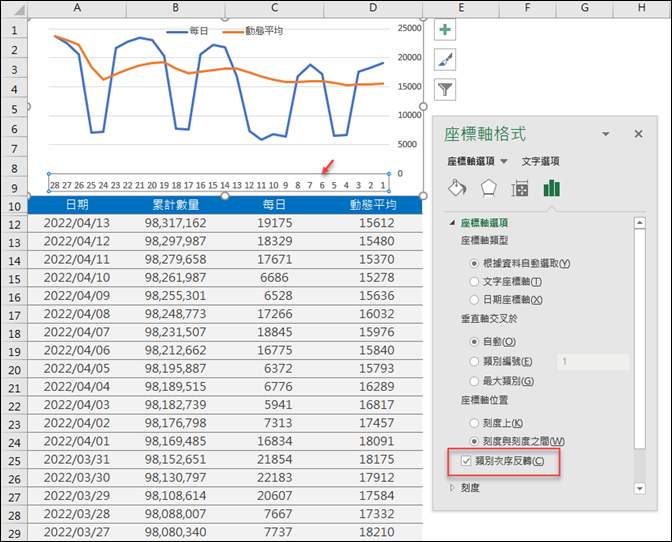Click the 累計數量 table header cell
The image size is (672, 542).
click(176, 205)
